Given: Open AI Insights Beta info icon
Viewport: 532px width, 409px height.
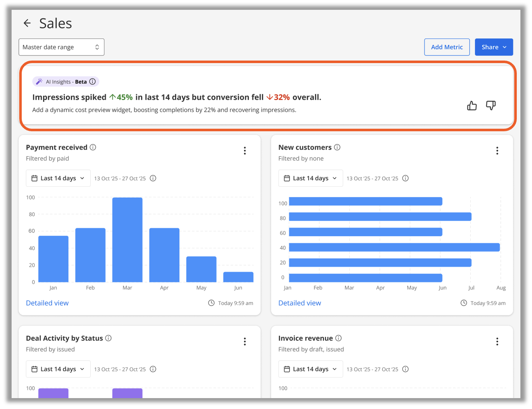Looking at the screenshot, I should (93, 82).
